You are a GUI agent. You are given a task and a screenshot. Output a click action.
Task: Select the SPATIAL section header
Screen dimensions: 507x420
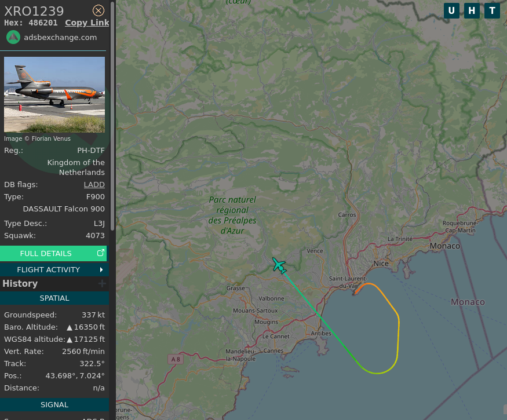pos(54,298)
